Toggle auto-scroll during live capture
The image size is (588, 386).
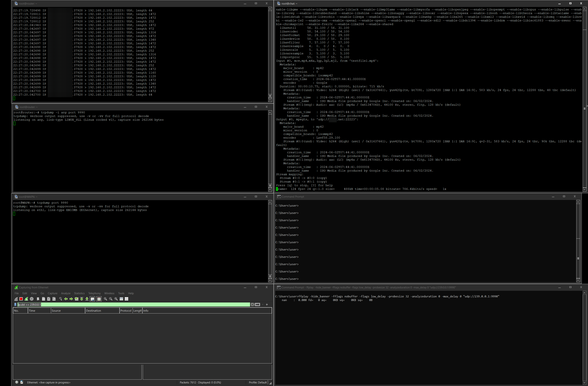point(92,299)
